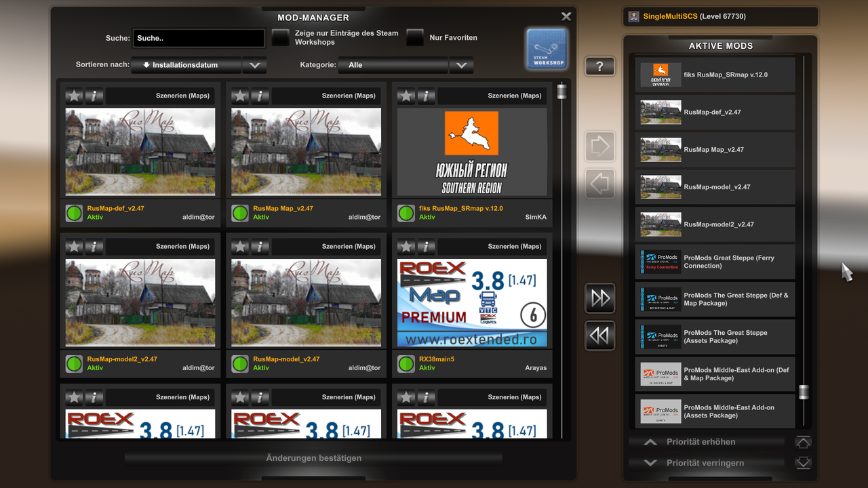Click author name Arayas

(535, 368)
